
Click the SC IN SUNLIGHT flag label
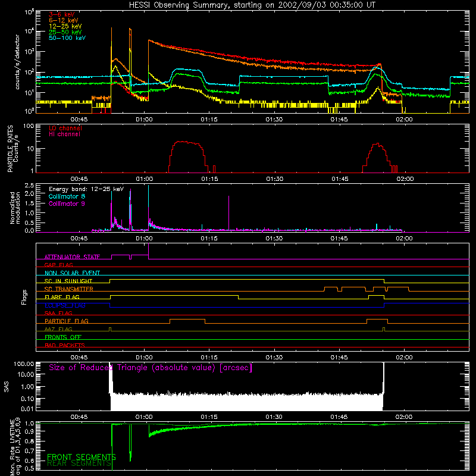(68, 281)
